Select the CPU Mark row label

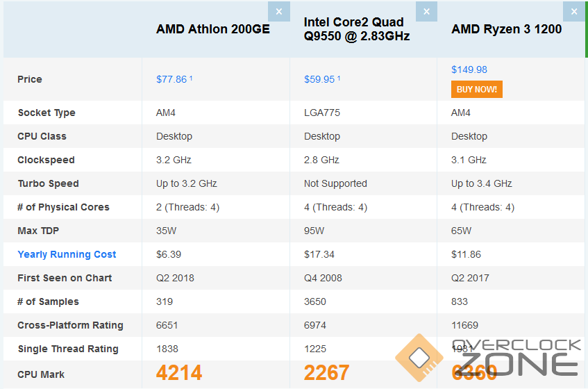point(41,374)
